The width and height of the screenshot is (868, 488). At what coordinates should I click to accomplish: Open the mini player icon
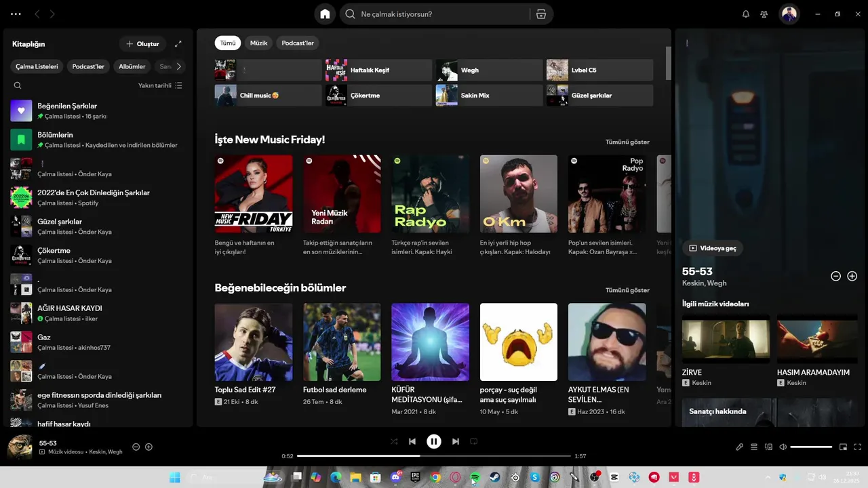pos(843,447)
